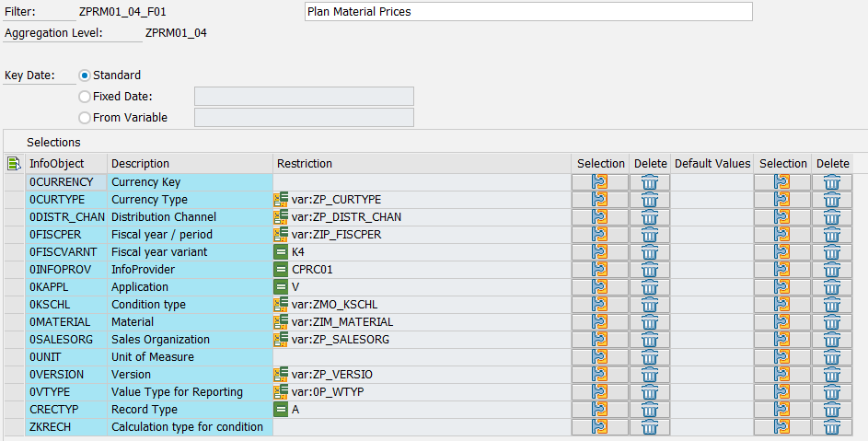Image resolution: width=868 pixels, height=441 pixels.
Task: Select the 0CURRENCY InfoObject cell
Action: [x=66, y=181]
